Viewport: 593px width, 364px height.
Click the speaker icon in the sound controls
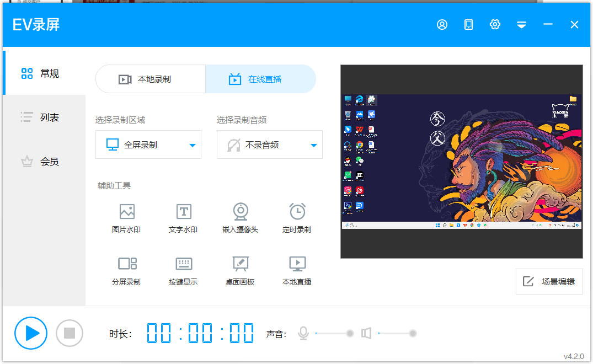(366, 333)
